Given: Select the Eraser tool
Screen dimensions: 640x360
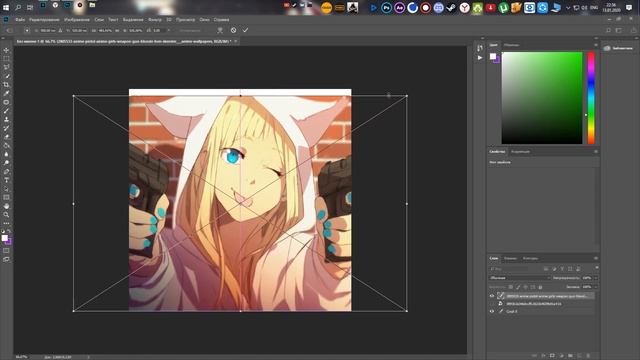Looking at the screenshot, I should click(6, 137).
